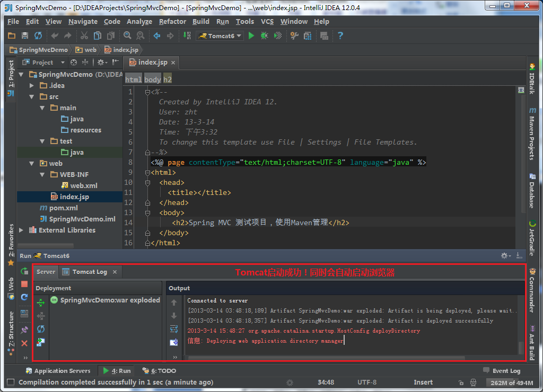The height and width of the screenshot is (392, 543).
Task: Open the Event Log
Action: click(x=502, y=371)
